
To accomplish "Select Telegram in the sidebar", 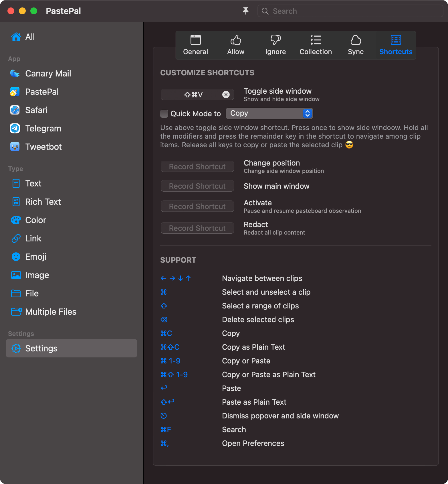I will [x=72, y=129].
